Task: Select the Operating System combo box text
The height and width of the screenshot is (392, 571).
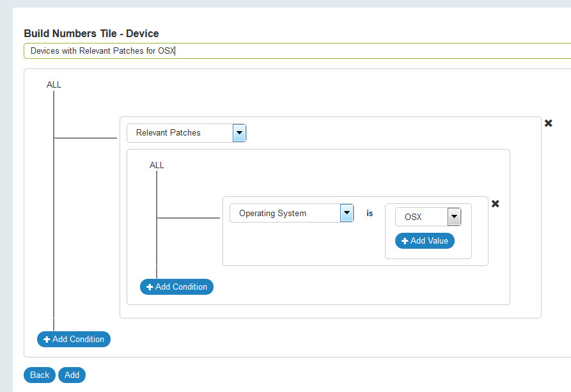Action: coord(284,214)
